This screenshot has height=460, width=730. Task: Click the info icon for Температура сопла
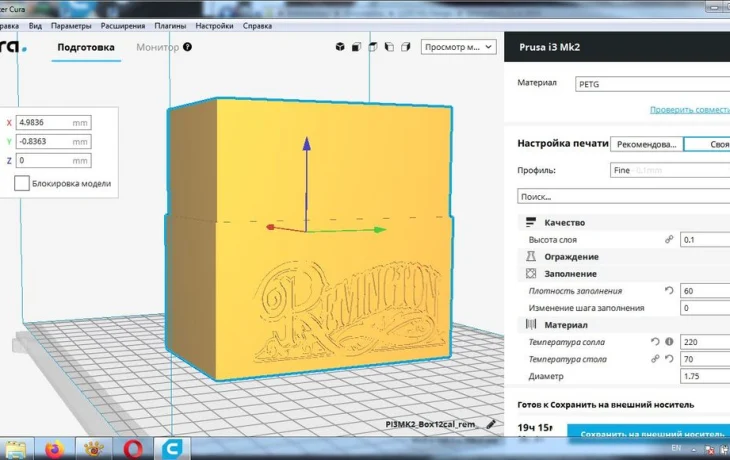pos(669,342)
